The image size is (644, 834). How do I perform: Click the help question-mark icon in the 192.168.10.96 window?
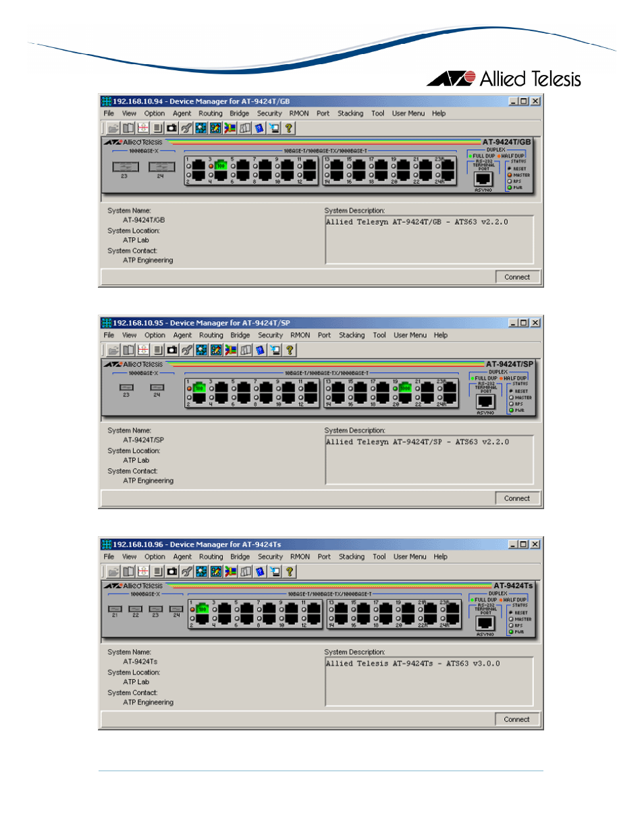(290, 571)
